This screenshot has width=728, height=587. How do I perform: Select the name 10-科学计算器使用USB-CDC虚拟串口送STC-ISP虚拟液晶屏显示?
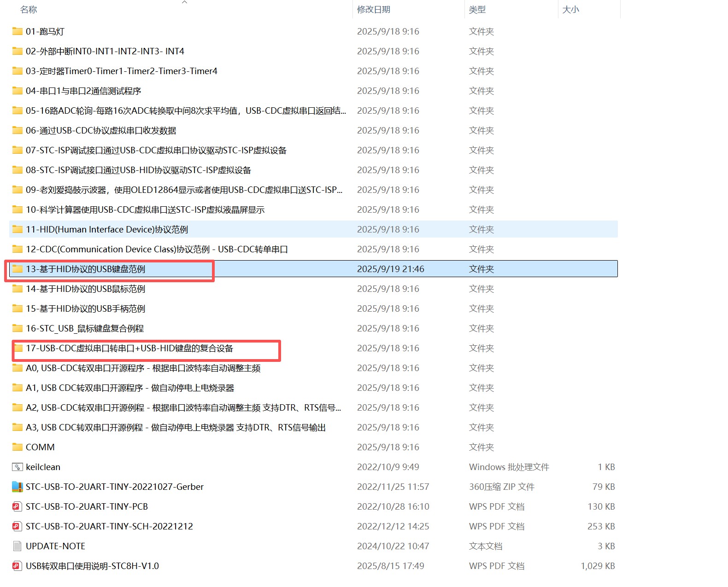tap(145, 209)
